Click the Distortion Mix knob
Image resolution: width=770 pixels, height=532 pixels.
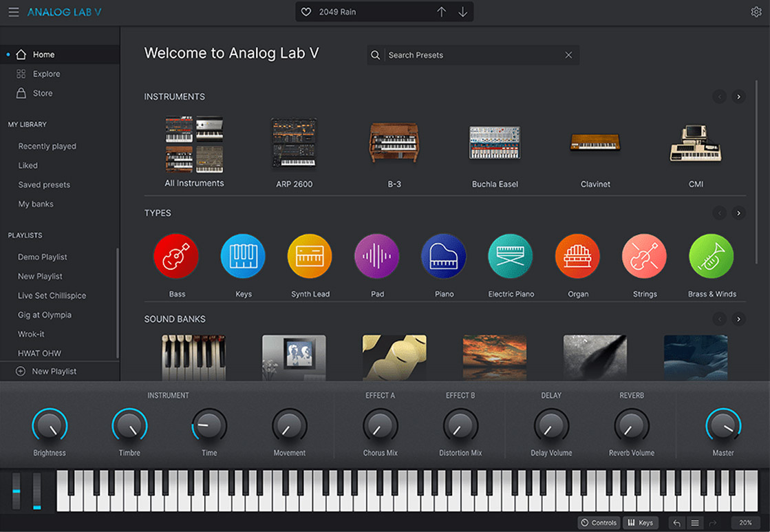point(460,426)
